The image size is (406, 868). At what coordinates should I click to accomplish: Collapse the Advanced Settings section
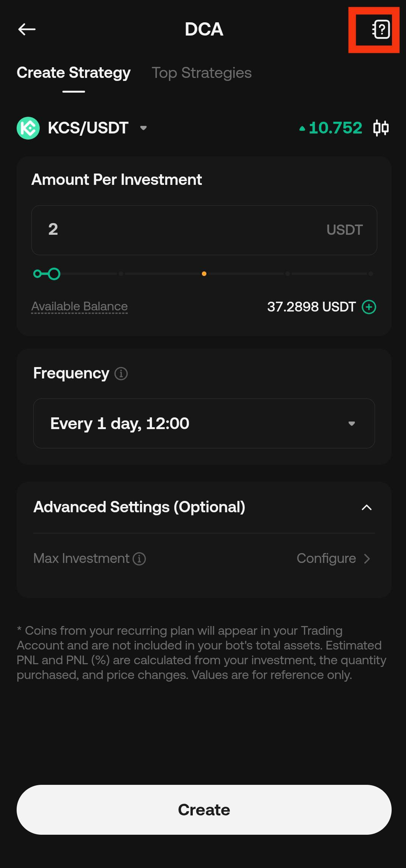tap(366, 507)
